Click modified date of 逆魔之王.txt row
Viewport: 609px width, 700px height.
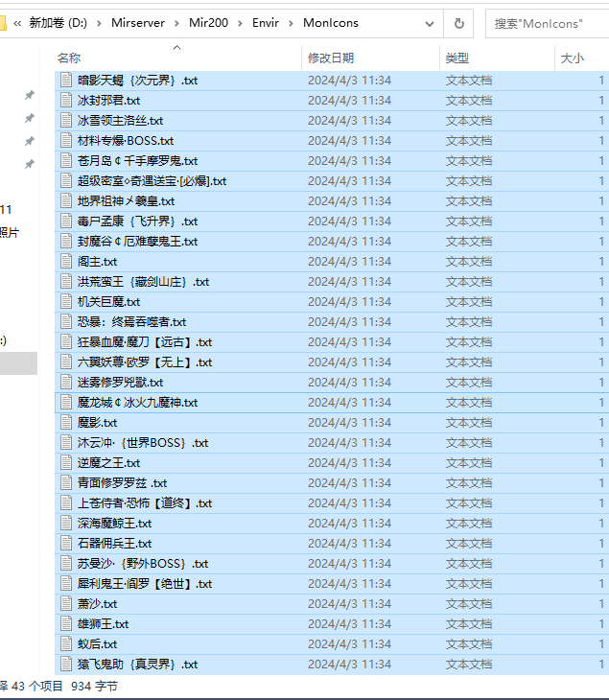pos(350,463)
